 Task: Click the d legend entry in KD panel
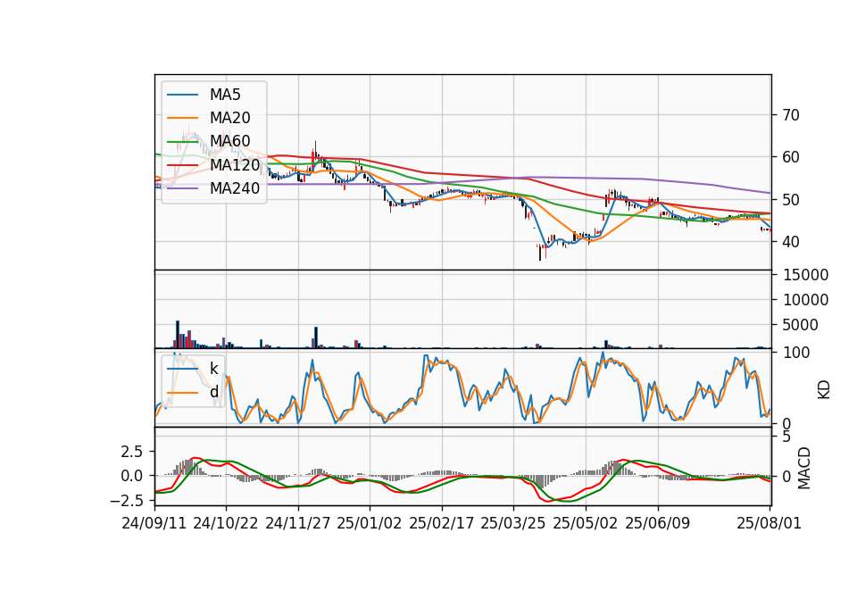213,392
